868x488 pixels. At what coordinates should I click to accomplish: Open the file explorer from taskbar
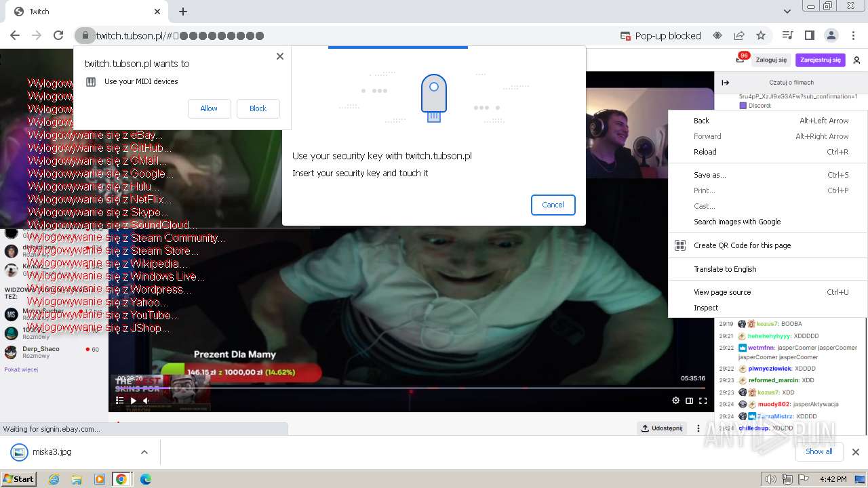77,479
